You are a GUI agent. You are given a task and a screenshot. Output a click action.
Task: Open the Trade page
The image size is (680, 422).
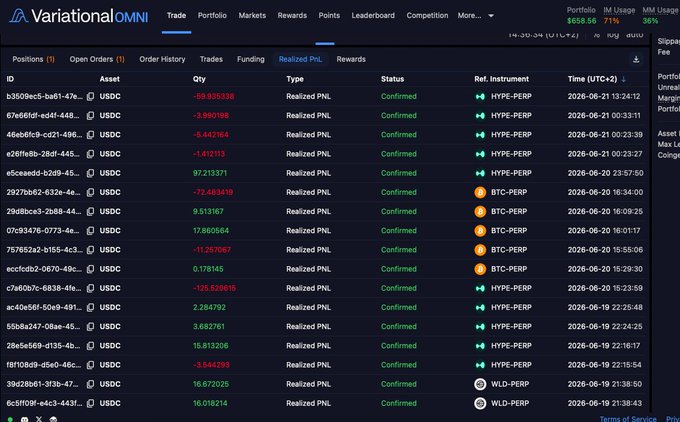click(177, 16)
